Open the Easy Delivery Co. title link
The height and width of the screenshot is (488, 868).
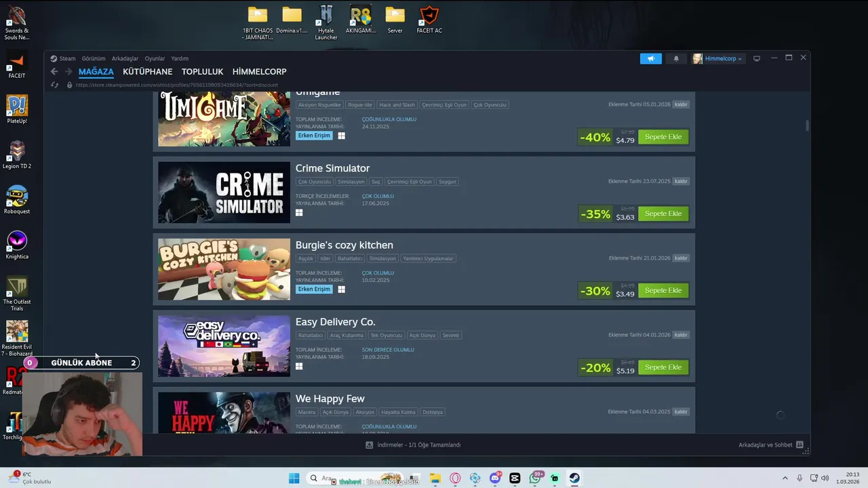click(335, 322)
